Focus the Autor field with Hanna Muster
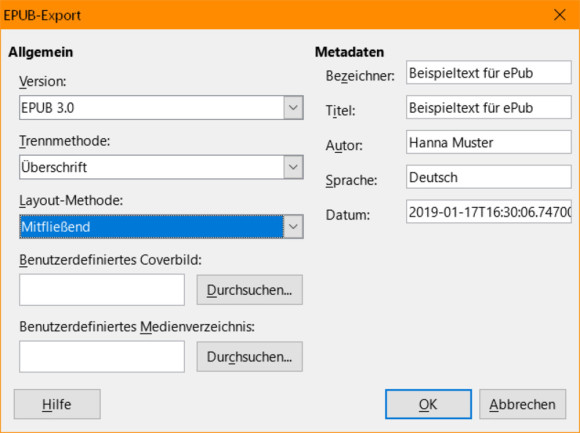Viewport: 580px width, 433px height. 489,142
